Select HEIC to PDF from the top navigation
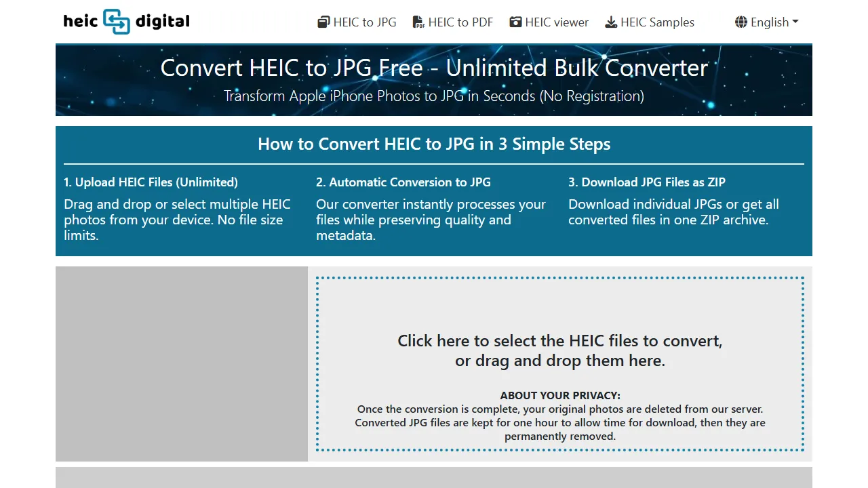The width and height of the screenshot is (868, 488). click(453, 22)
